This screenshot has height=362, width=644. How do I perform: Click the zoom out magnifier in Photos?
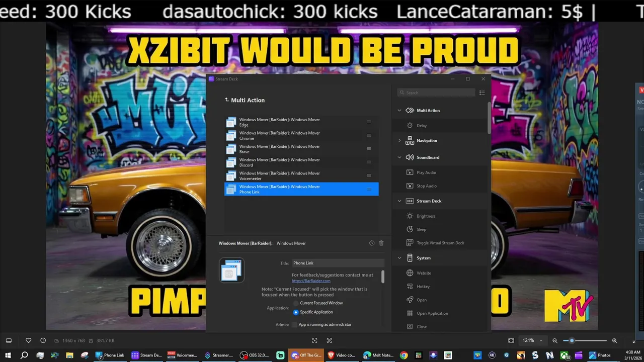coord(555,340)
